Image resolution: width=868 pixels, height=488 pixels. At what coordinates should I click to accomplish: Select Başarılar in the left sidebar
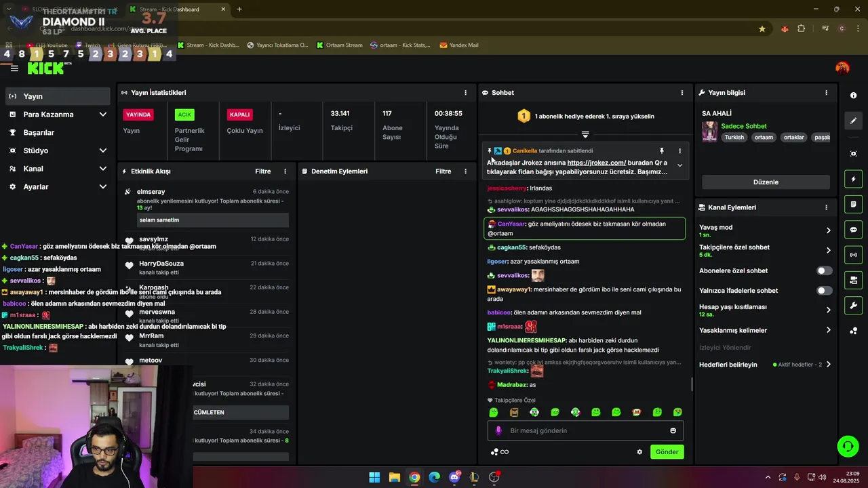point(57,133)
